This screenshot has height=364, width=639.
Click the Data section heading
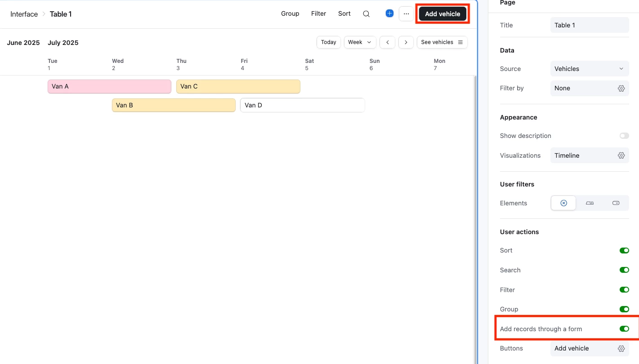[x=507, y=50]
